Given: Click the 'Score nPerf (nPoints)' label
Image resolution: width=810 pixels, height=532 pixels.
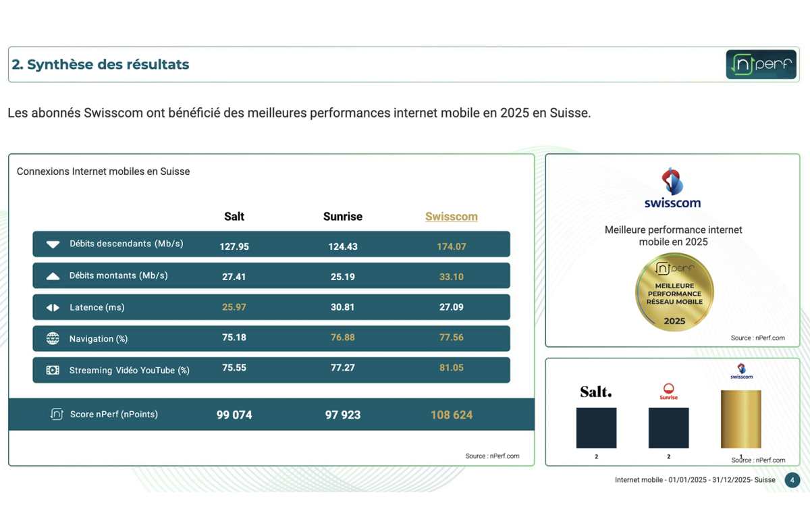Looking at the screenshot, I should (114, 415).
